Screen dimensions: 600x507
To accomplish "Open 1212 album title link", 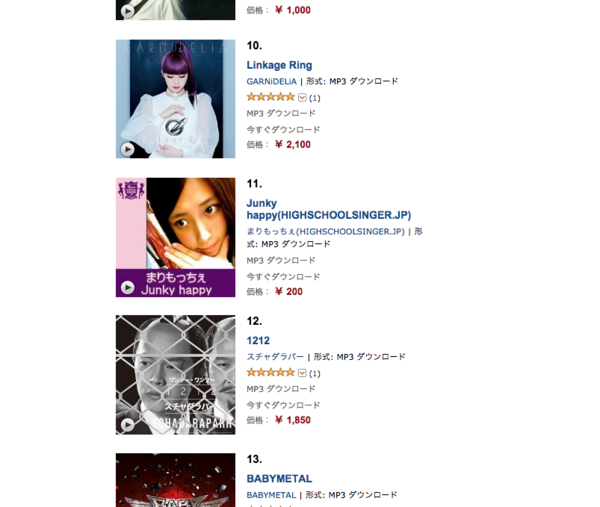I will pyautogui.click(x=258, y=341).
